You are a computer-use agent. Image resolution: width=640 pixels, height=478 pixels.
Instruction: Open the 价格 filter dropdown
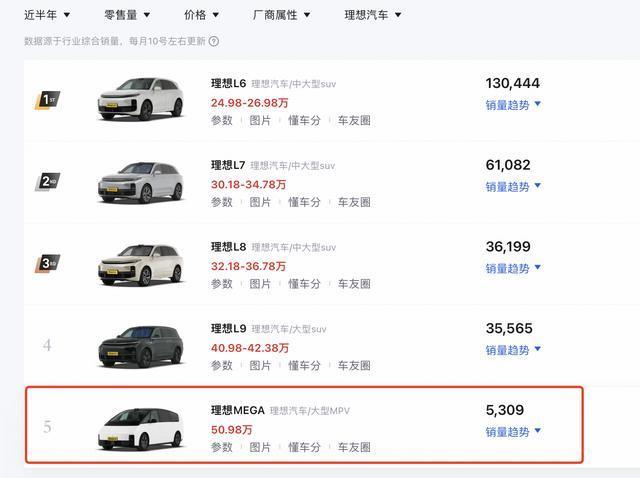pos(201,15)
